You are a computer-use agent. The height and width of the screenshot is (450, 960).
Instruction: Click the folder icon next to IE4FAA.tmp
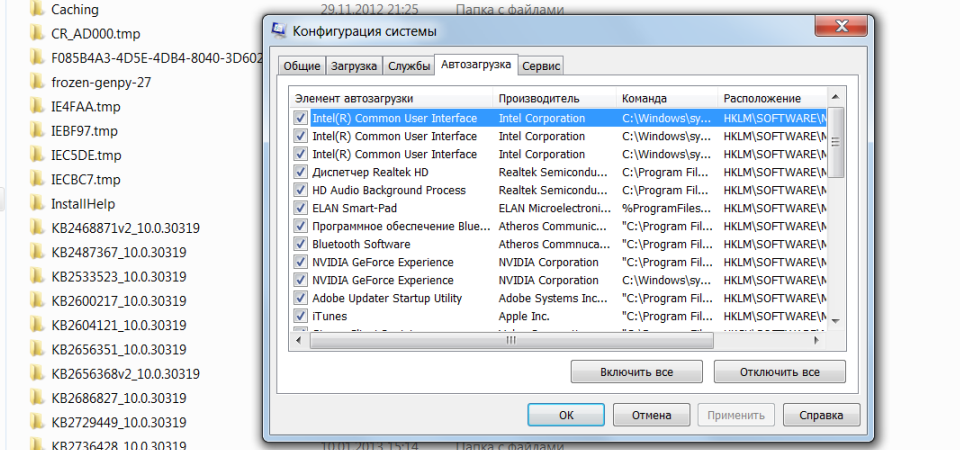point(37,107)
